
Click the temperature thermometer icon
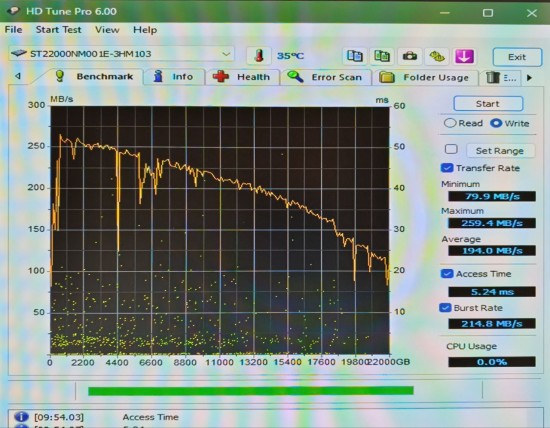point(259,55)
